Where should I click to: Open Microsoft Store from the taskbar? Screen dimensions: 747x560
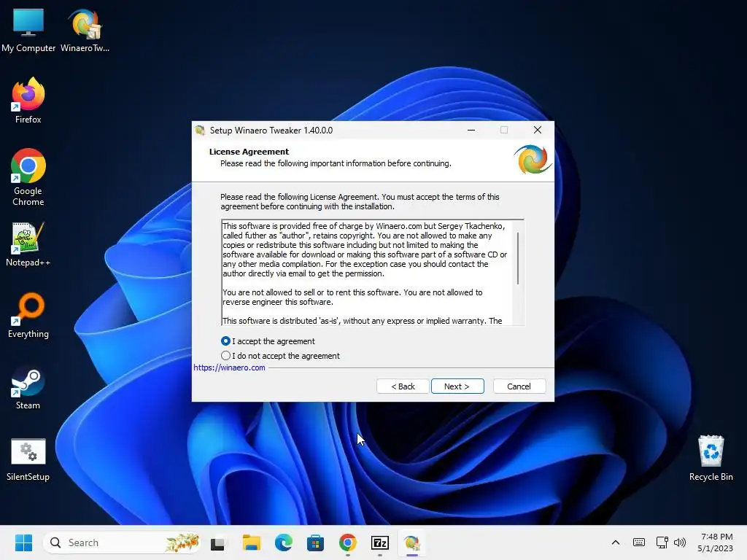315,542
